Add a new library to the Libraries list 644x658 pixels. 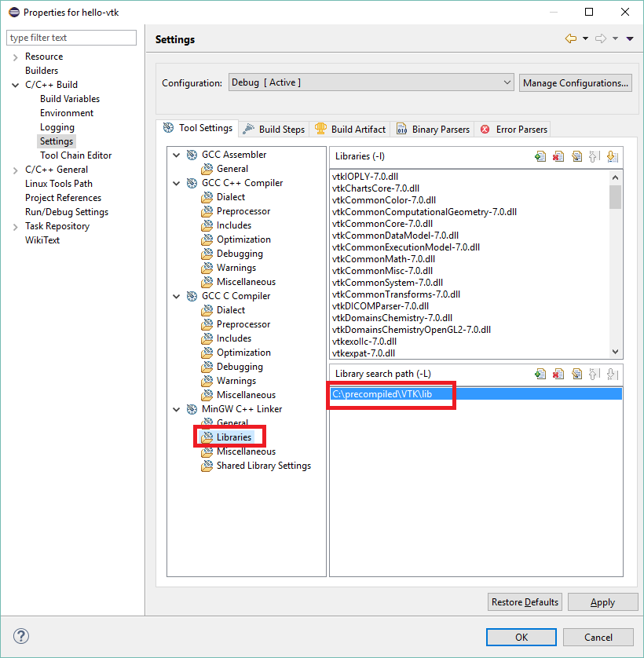[541, 156]
